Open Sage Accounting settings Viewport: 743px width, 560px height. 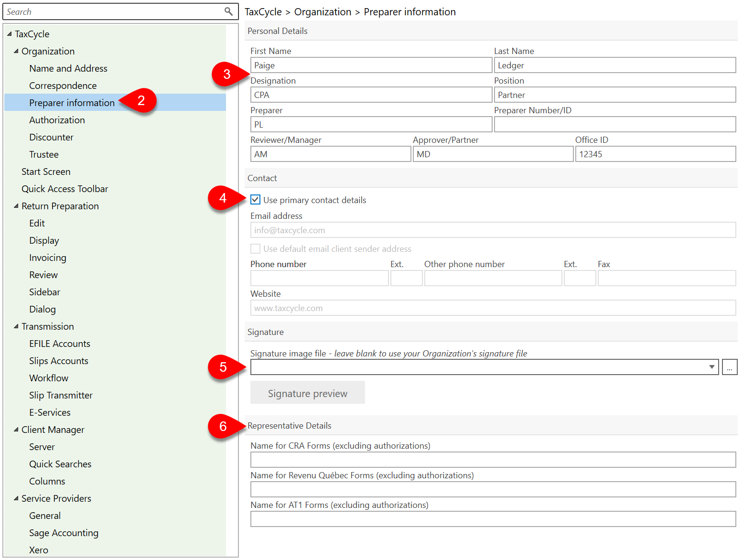(64, 533)
